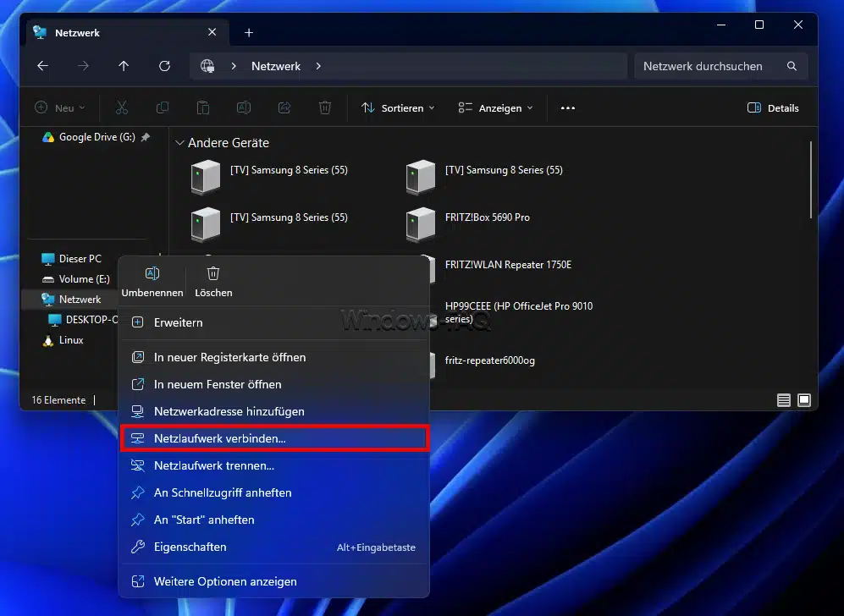The width and height of the screenshot is (844, 616).
Task: Click Löschen in the context menu
Action: [x=213, y=283]
